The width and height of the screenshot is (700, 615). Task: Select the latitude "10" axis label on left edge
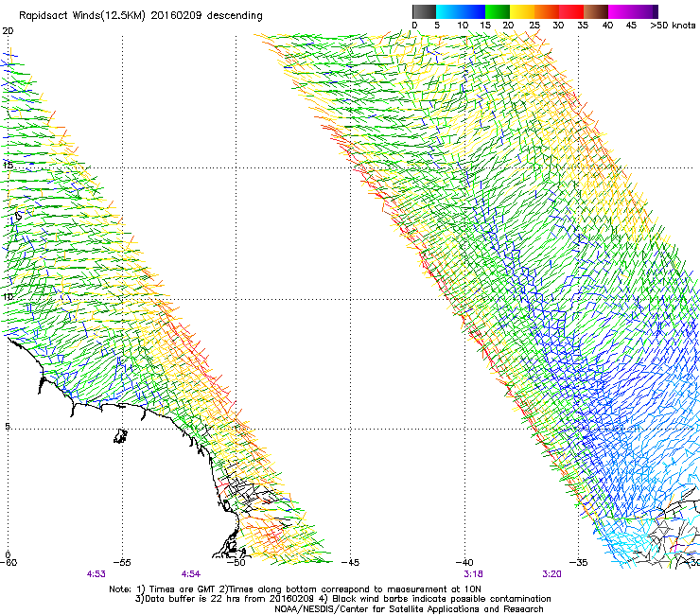[8, 296]
